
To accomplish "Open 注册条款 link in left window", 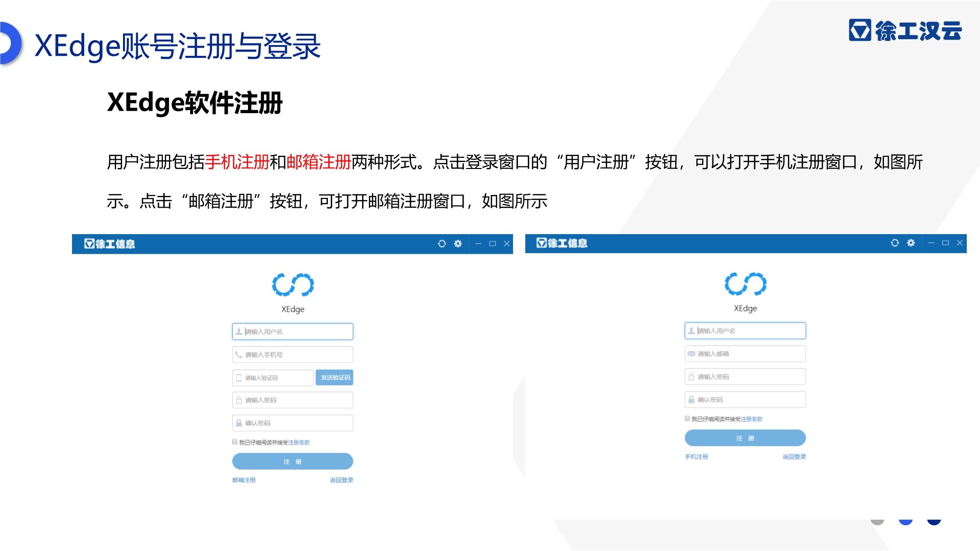I will coord(299,442).
